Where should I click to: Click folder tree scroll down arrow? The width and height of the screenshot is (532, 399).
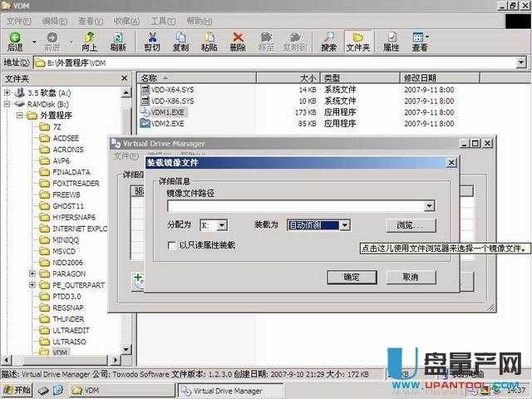(126, 349)
